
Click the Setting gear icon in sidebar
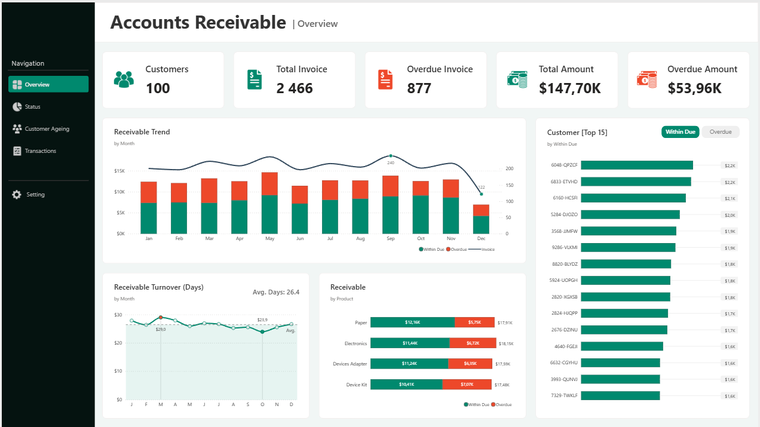17,194
